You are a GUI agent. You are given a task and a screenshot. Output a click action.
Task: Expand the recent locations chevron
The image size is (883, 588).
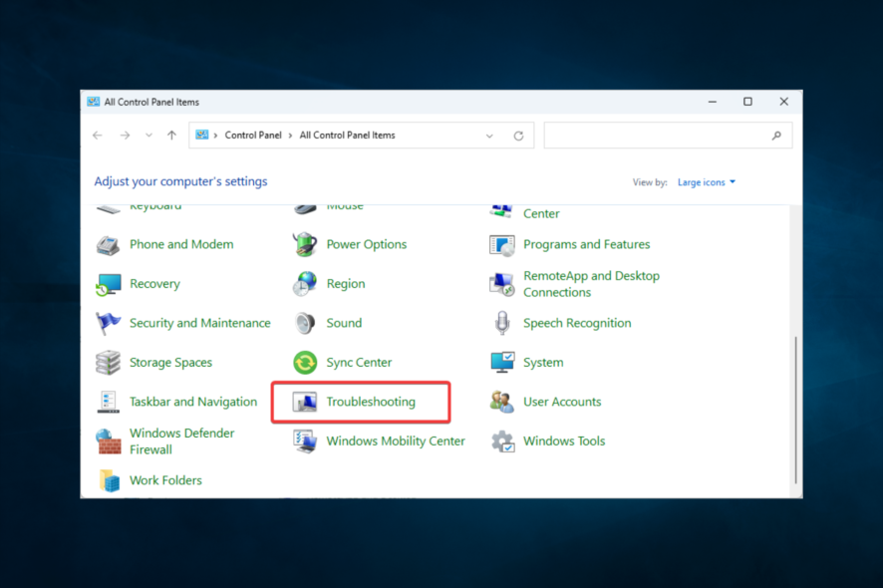click(148, 136)
